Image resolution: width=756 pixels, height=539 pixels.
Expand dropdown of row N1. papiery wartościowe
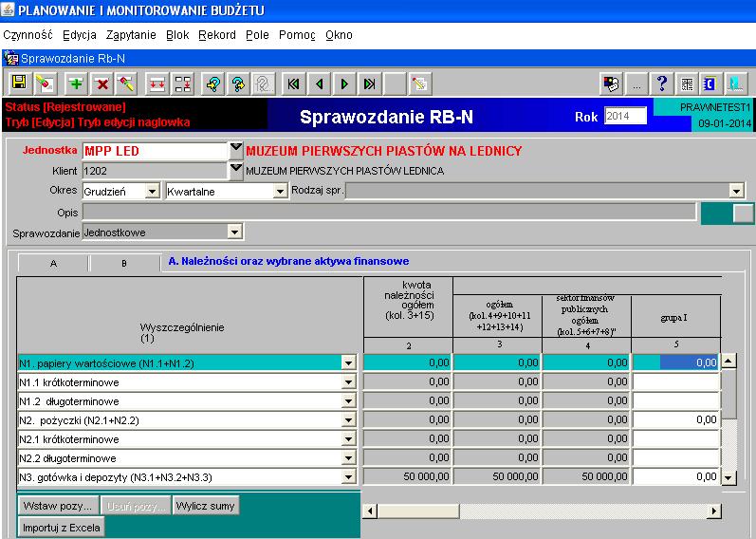[348, 362]
